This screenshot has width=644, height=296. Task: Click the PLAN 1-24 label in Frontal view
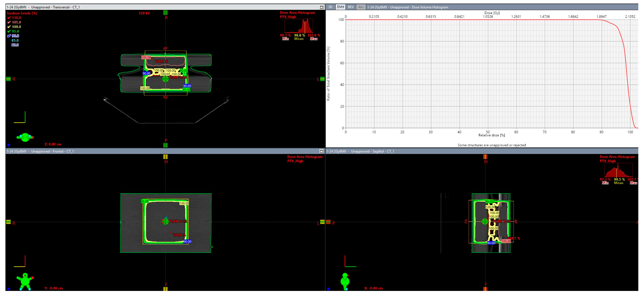(178, 221)
